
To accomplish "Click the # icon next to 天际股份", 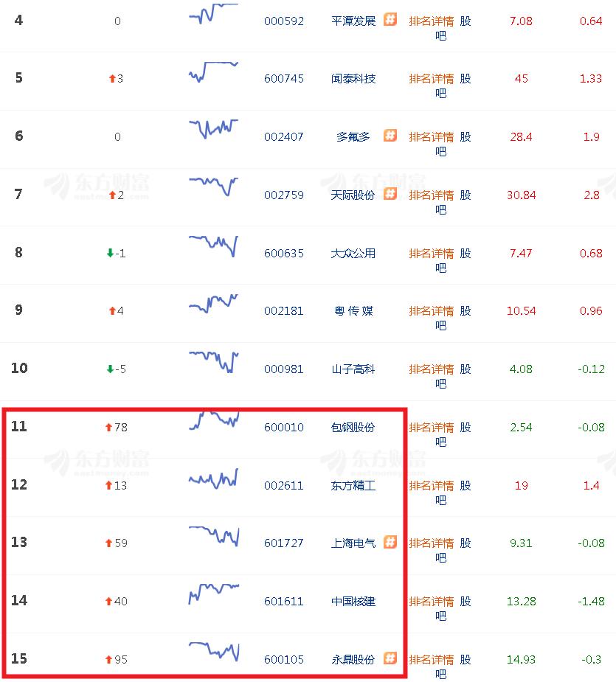I will 390,194.
